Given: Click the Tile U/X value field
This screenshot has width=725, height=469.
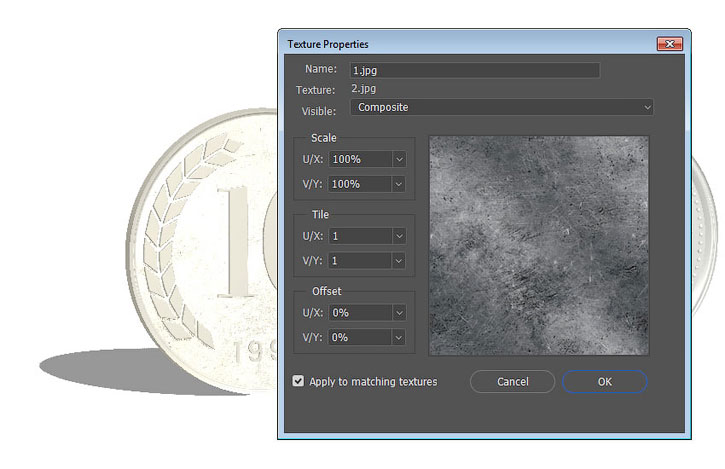Looking at the screenshot, I should point(360,236).
